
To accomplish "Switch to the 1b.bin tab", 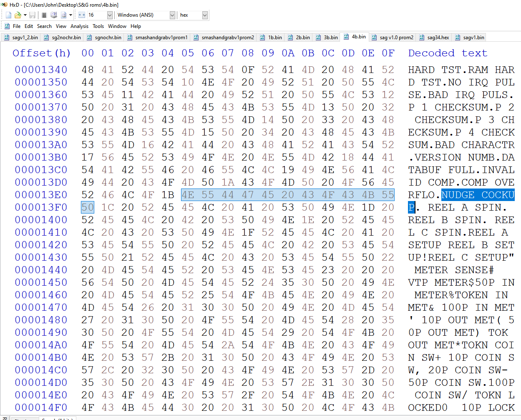I will click(x=271, y=37).
